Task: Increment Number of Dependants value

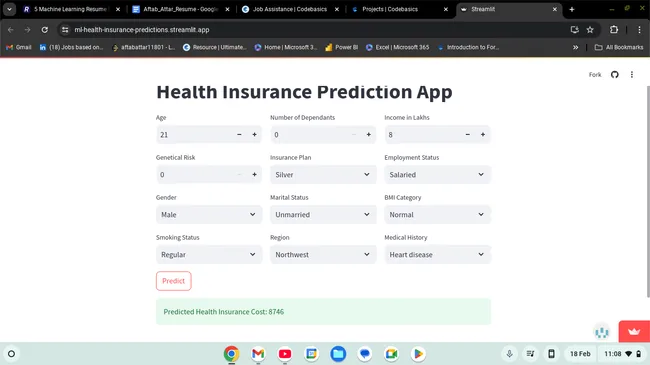Action: pos(369,134)
